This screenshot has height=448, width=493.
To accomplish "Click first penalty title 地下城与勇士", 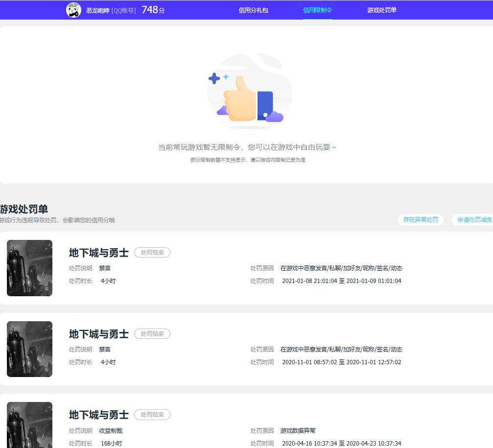I will tap(99, 253).
